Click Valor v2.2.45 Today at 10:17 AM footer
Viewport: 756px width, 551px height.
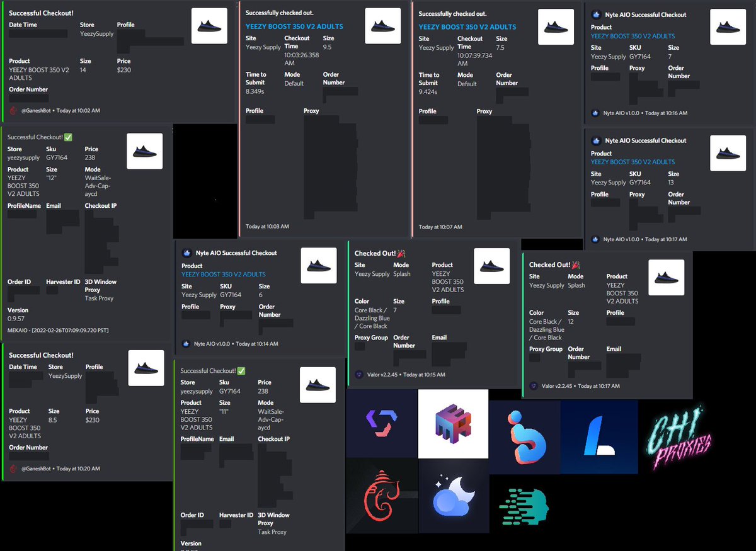click(580, 386)
